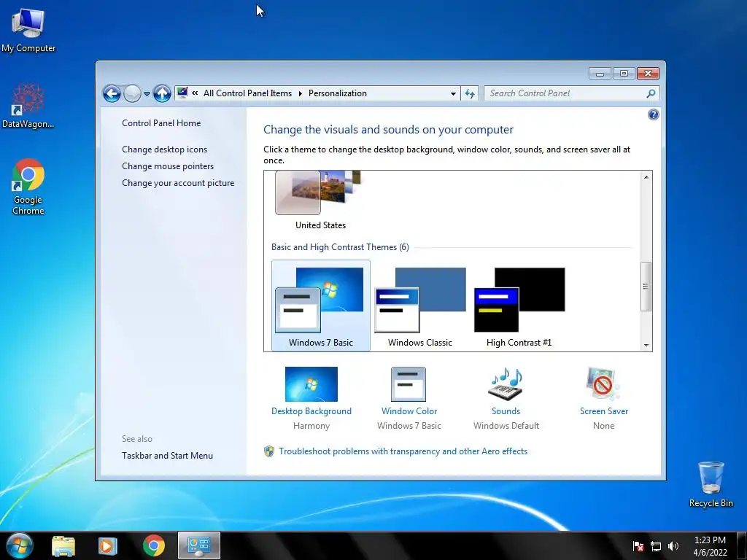Open the address bar history dropdown
The height and width of the screenshot is (560, 747).
point(453,94)
